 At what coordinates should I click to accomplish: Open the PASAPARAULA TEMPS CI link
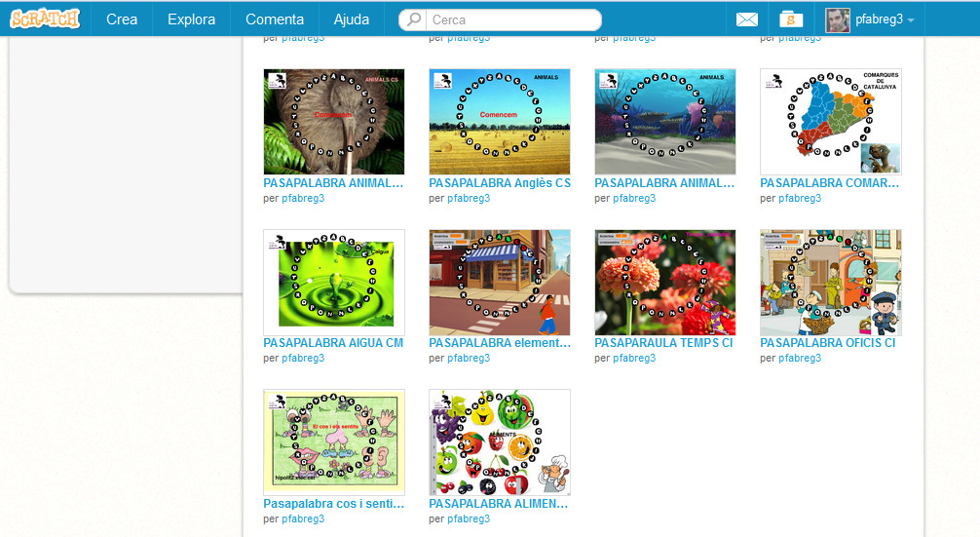coord(663,343)
